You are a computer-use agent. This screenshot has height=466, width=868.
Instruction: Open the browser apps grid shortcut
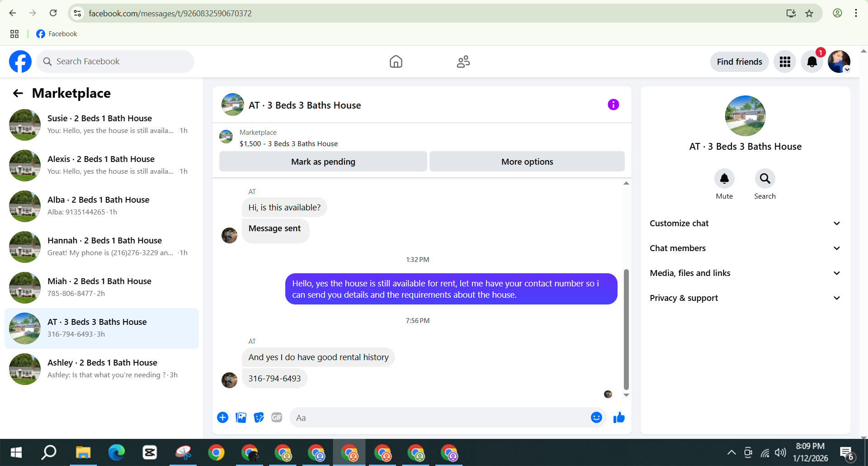click(x=14, y=34)
